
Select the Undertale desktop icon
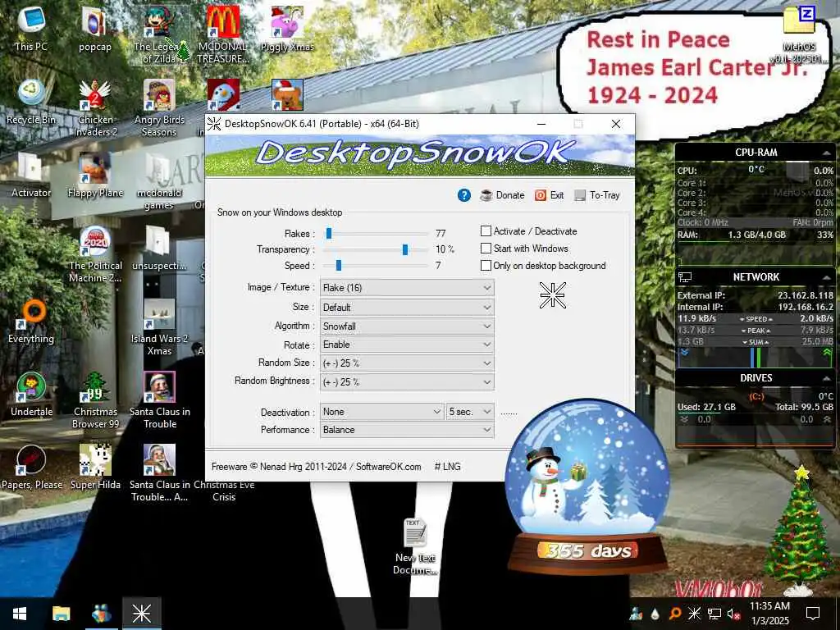coord(31,395)
